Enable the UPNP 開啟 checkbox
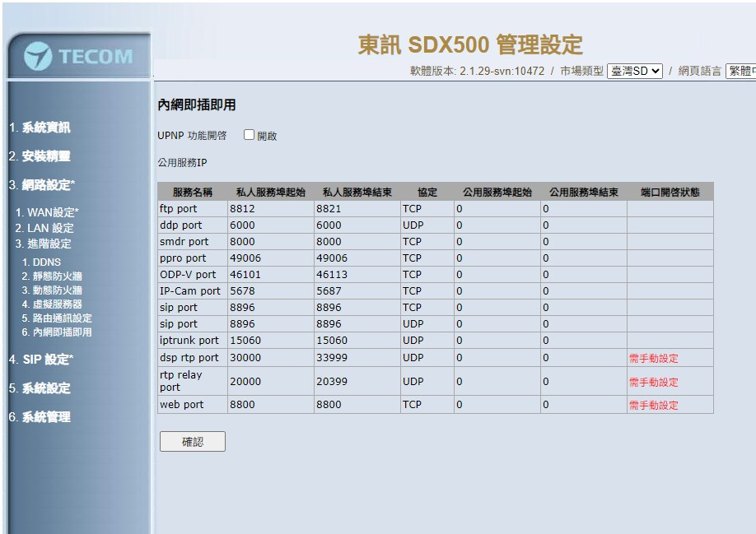 pyautogui.click(x=249, y=135)
